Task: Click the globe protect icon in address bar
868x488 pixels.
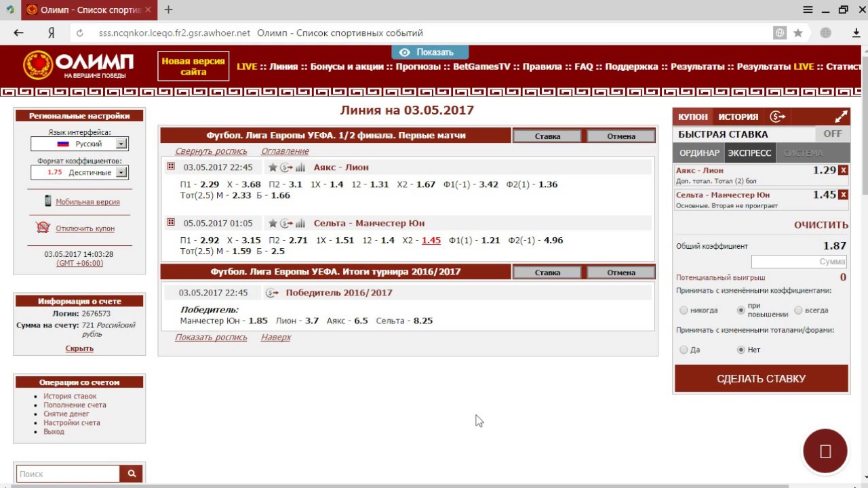Action: tap(781, 33)
